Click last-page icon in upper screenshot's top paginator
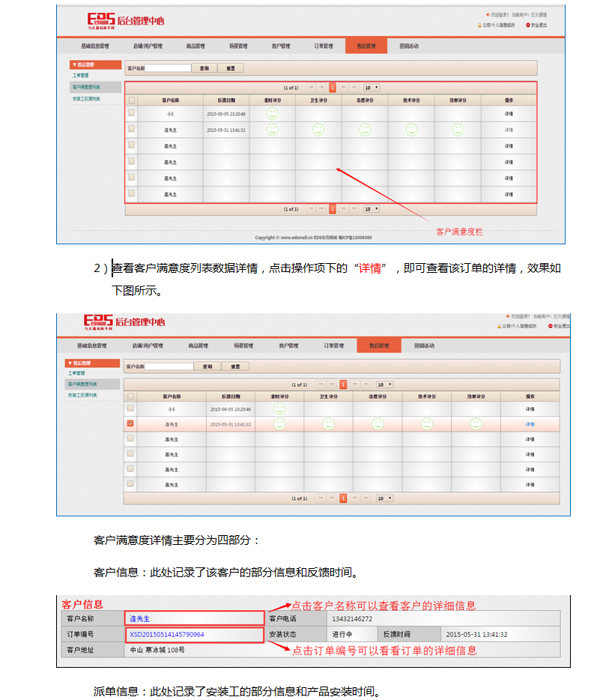 point(354,88)
